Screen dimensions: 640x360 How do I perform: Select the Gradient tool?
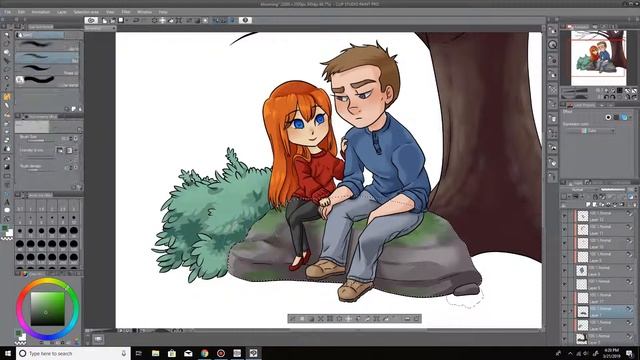click(x=7, y=167)
